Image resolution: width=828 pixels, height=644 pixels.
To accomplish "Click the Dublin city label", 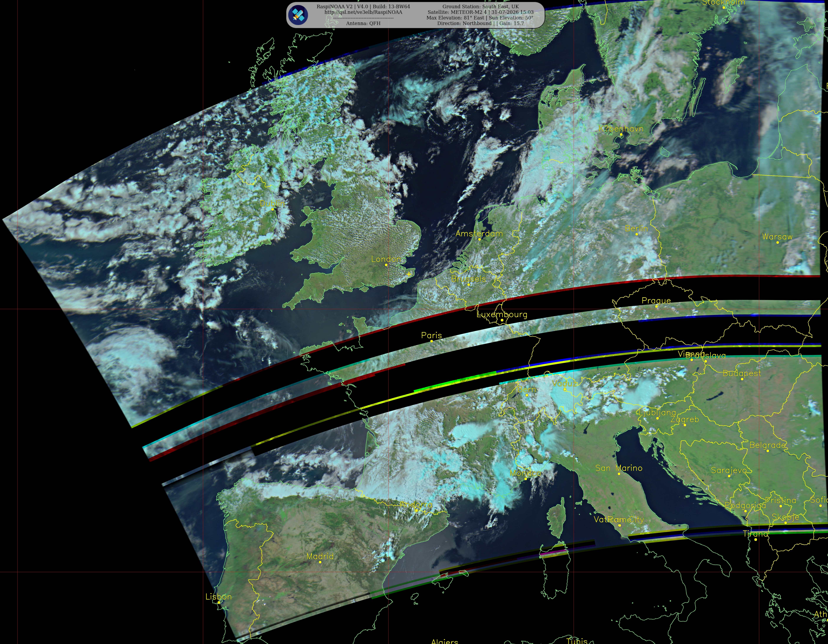I will coord(272,204).
